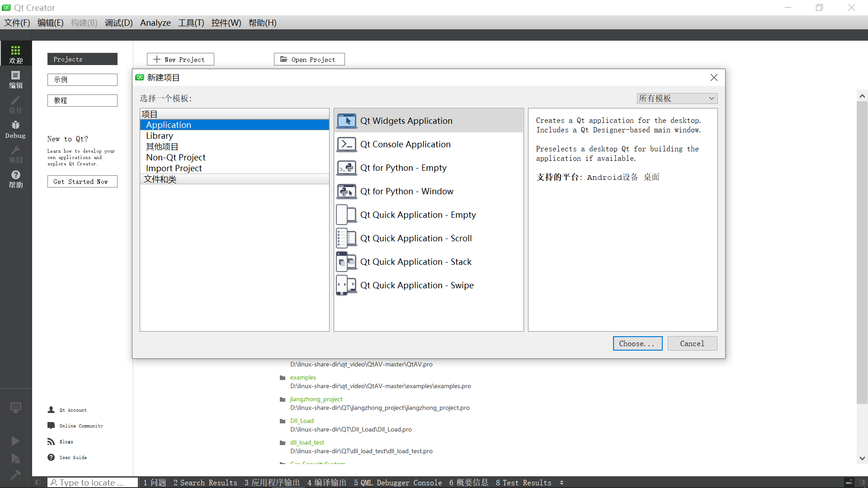This screenshot has height=488, width=868.
Task: Toggle the progress details button in status bar
Action: (849, 483)
